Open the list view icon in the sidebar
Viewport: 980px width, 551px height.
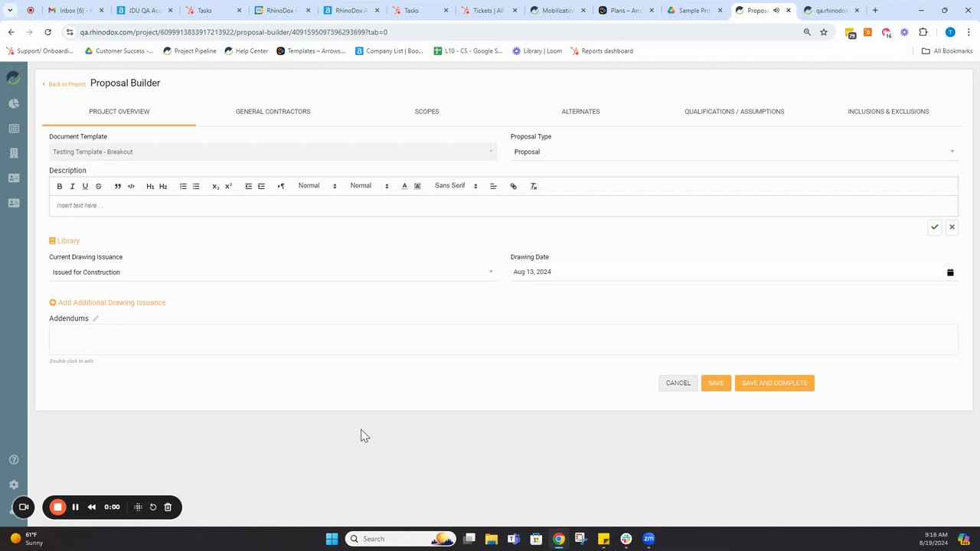pyautogui.click(x=13, y=129)
